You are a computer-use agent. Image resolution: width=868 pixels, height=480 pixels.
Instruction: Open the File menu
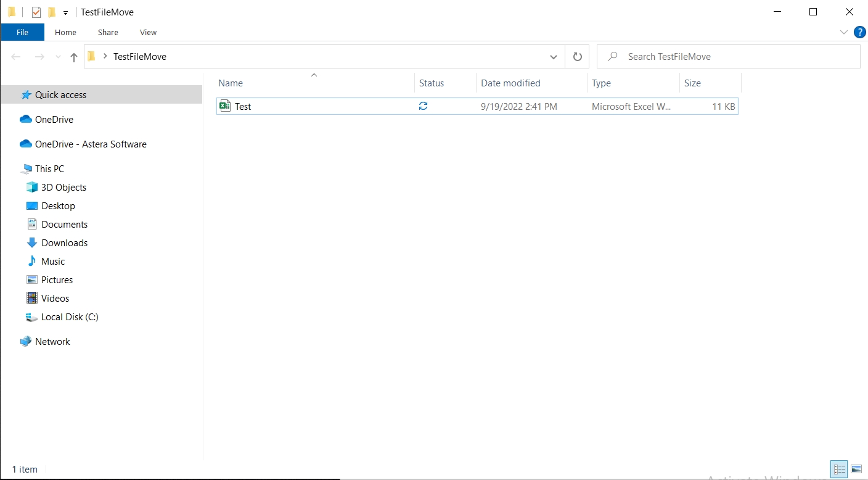point(23,32)
